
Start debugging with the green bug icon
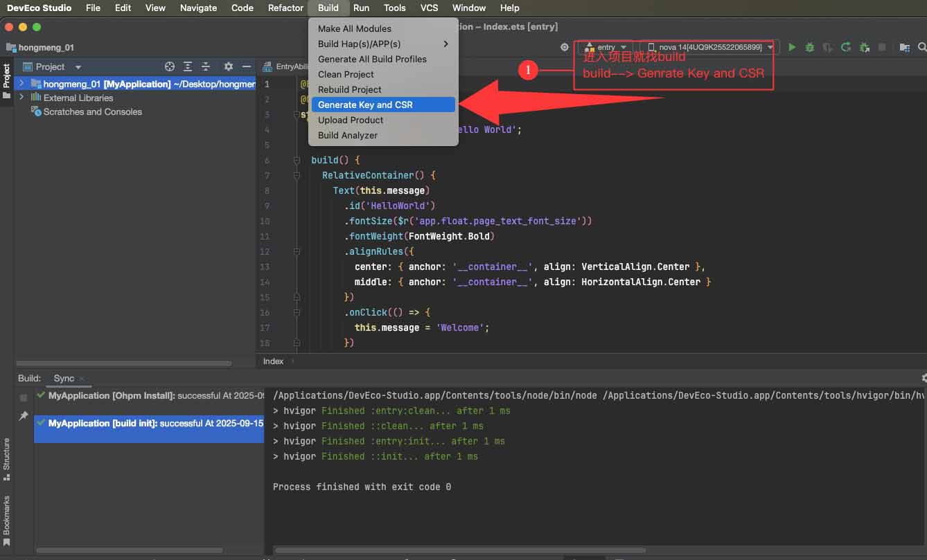click(x=810, y=47)
